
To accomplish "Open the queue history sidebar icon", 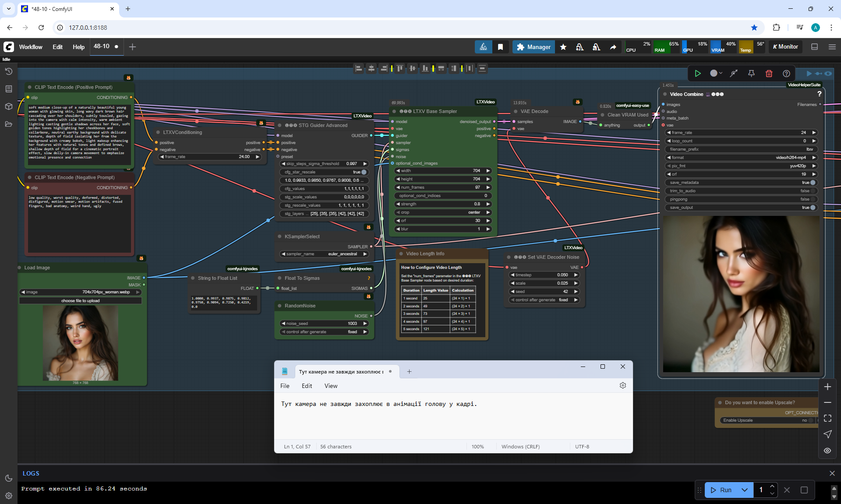I will coord(8,71).
